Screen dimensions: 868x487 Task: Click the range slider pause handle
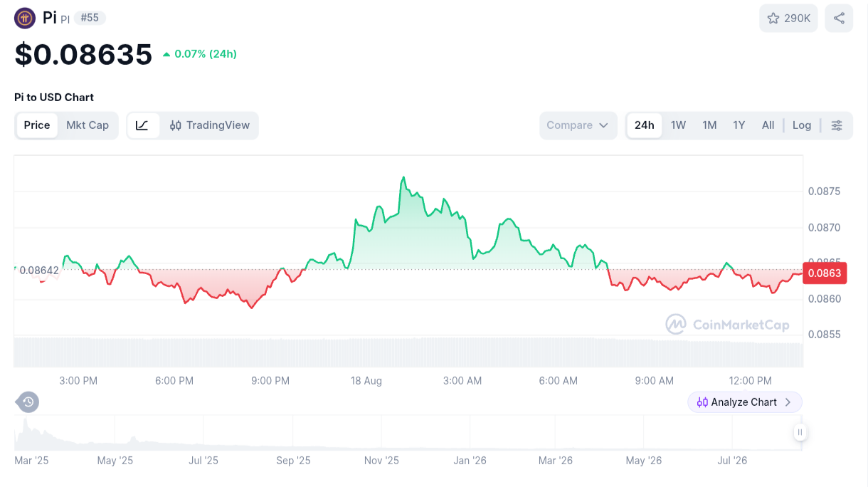point(800,431)
